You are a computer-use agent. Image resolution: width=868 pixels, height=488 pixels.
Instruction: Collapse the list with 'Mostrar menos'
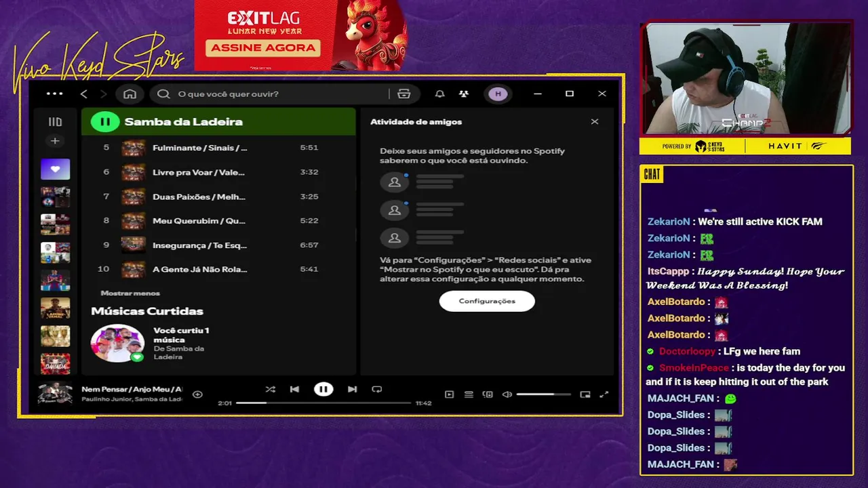130,293
